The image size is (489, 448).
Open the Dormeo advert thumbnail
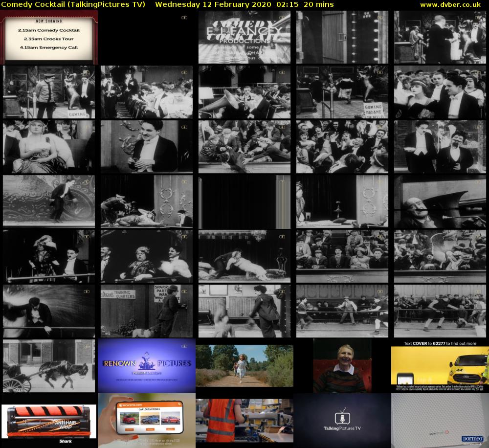point(440,421)
